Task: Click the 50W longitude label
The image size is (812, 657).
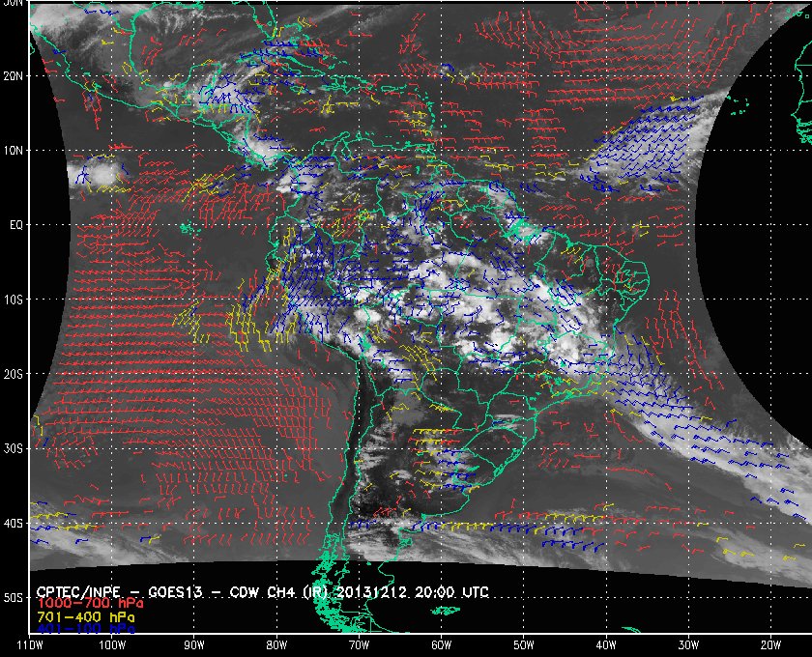Action: [x=524, y=645]
